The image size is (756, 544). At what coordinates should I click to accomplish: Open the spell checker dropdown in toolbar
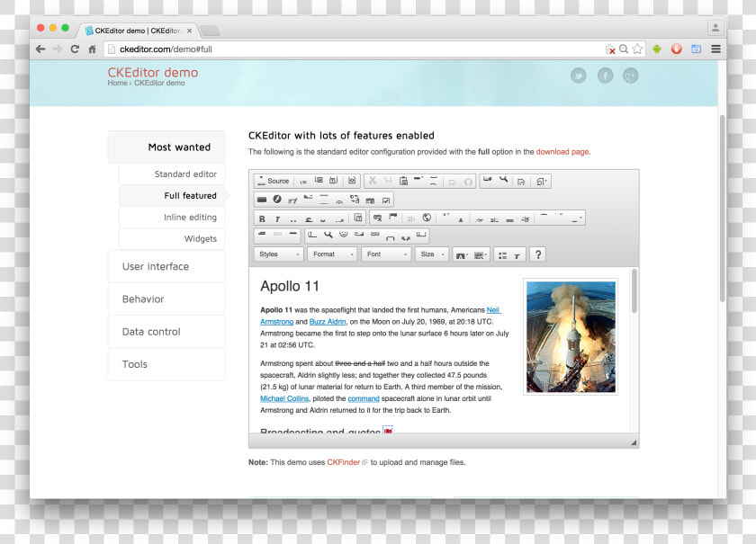click(542, 181)
